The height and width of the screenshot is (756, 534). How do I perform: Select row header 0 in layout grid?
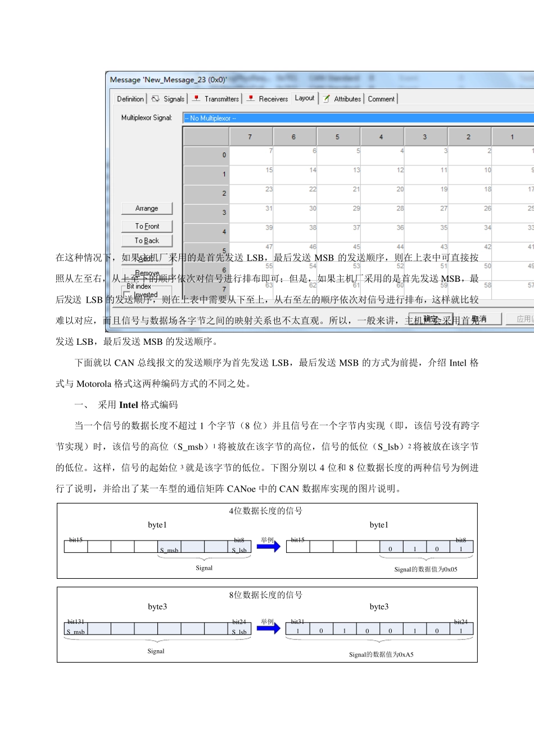206,155
